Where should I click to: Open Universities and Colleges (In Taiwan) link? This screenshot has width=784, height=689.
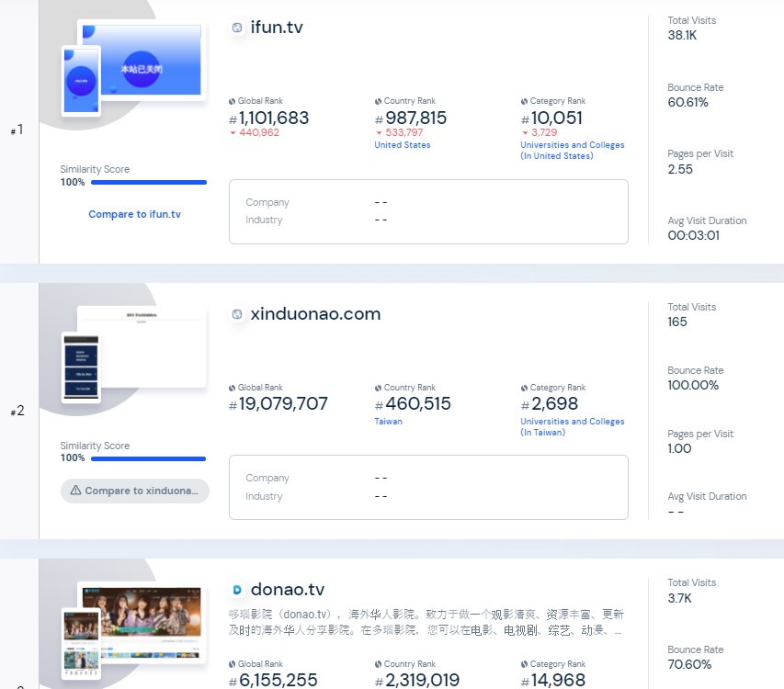coord(572,426)
